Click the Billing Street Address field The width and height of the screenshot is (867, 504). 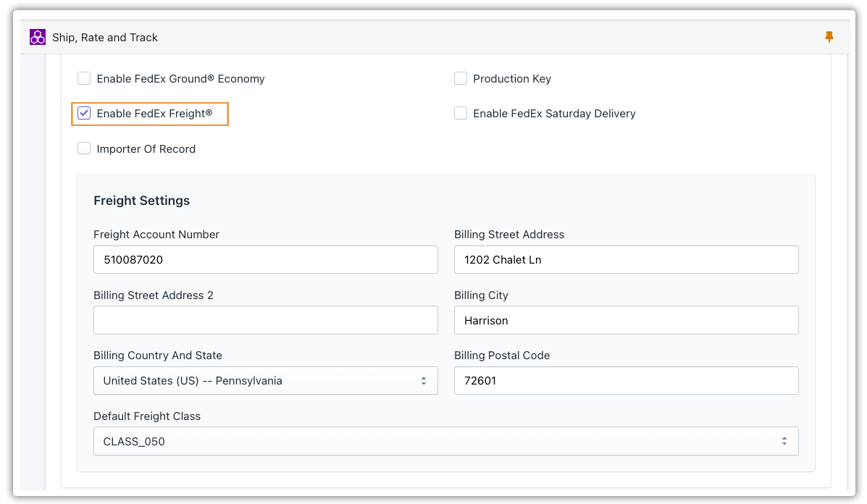pyautogui.click(x=626, y=260)
